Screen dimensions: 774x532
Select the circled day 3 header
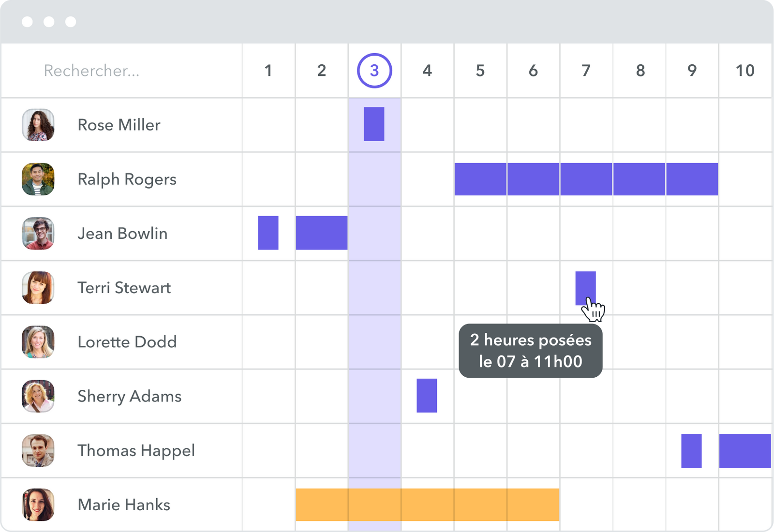click(x=374, y=71)
